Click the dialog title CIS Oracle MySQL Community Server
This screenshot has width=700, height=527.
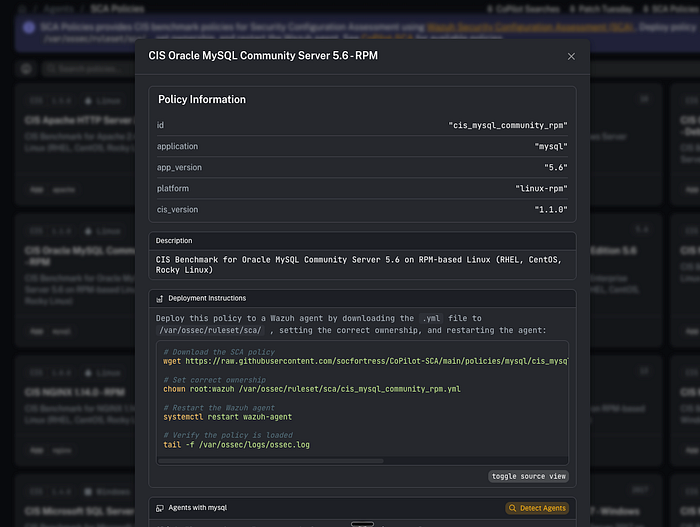pos(262,55)
